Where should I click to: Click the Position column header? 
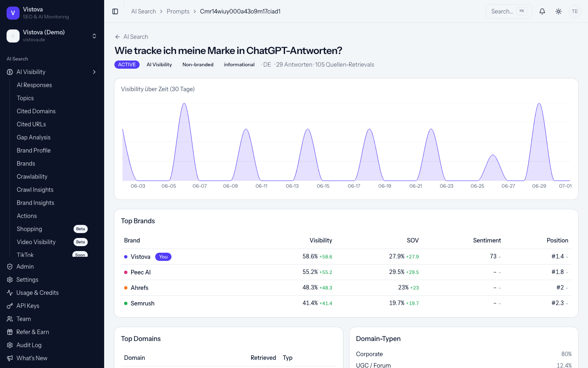[x=557, y=240]
